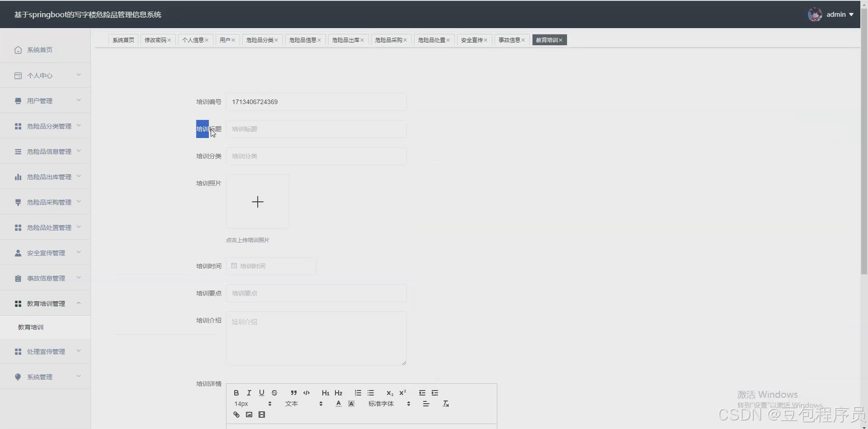Close the 事故信息 tab
The image size is (868, 429).
pos(523,40)
